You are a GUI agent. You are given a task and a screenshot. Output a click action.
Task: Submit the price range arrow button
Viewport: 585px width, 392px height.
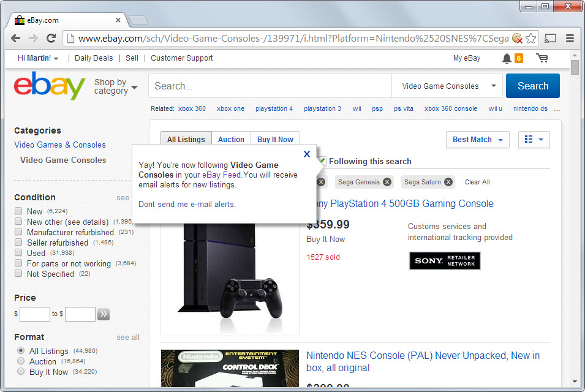point(104,314)
